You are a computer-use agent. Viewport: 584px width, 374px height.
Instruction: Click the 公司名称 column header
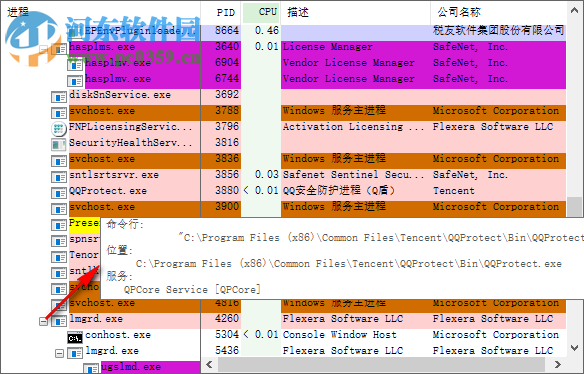(x=498, y=12)
